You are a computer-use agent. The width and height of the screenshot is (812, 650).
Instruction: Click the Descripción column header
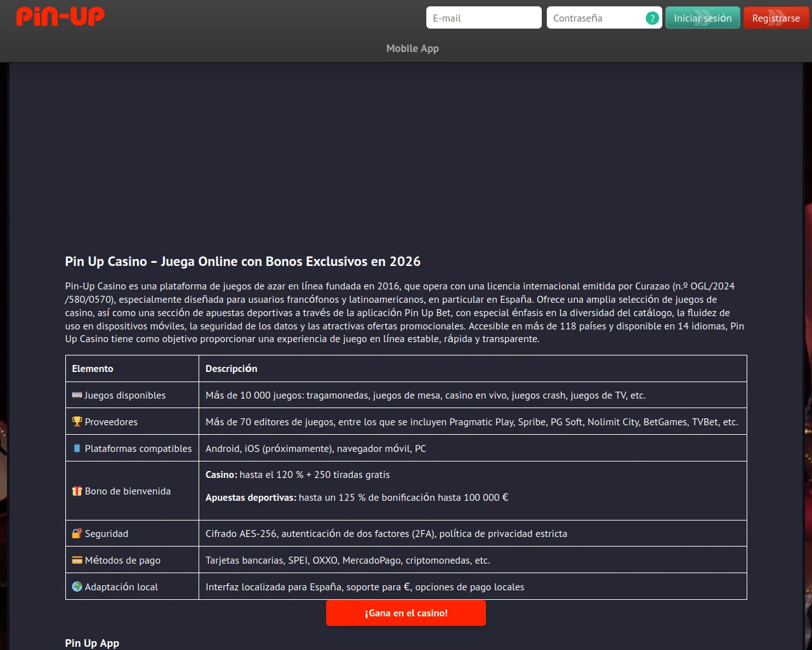[232, 369]
